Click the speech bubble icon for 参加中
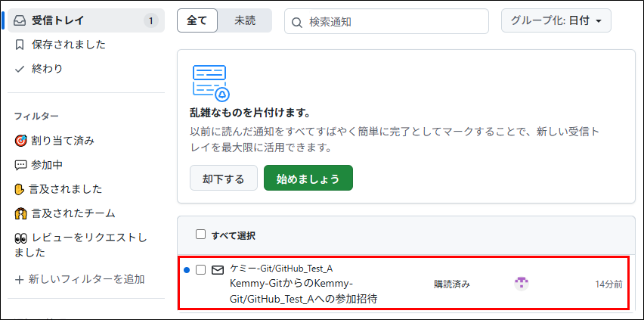644x320 pixels. (20, 166)
